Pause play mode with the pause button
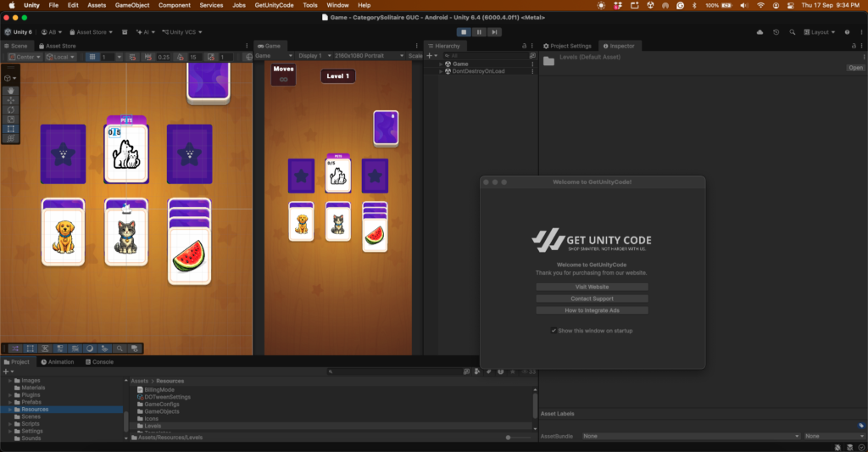 point(479,32)
